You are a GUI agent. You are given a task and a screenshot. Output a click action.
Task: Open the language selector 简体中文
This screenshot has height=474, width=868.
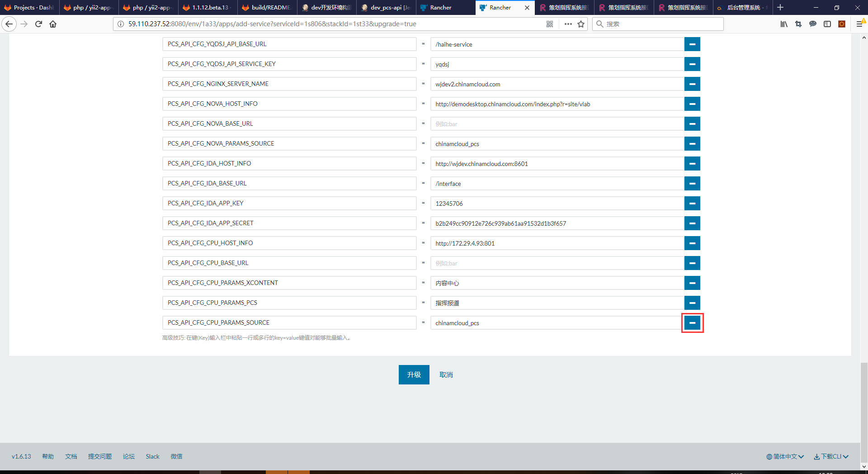785,456
